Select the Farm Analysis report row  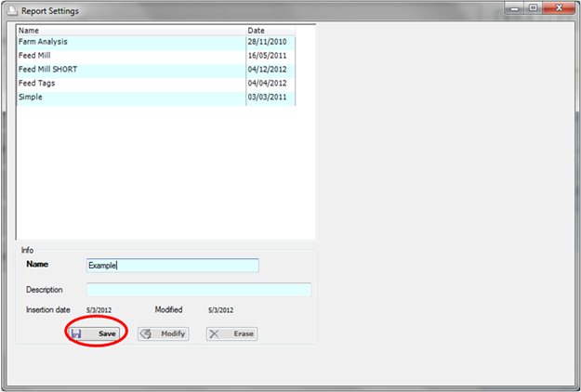tap(156, 42)
